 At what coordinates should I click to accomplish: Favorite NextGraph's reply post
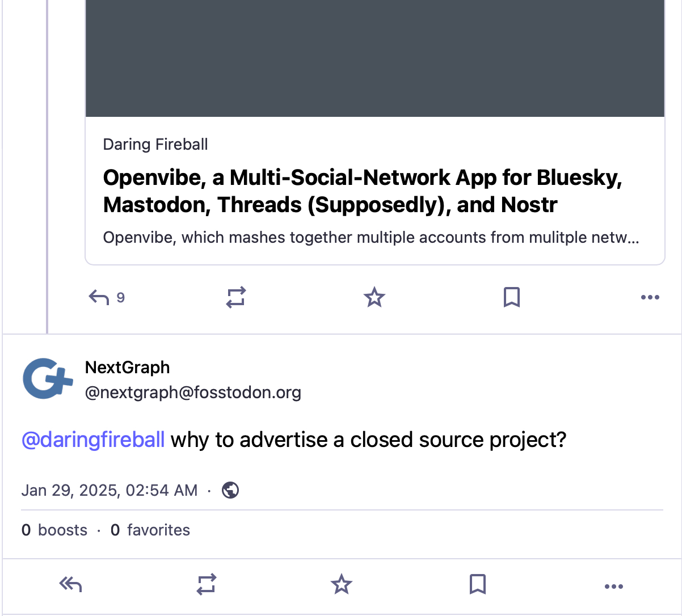pos(342,584)
